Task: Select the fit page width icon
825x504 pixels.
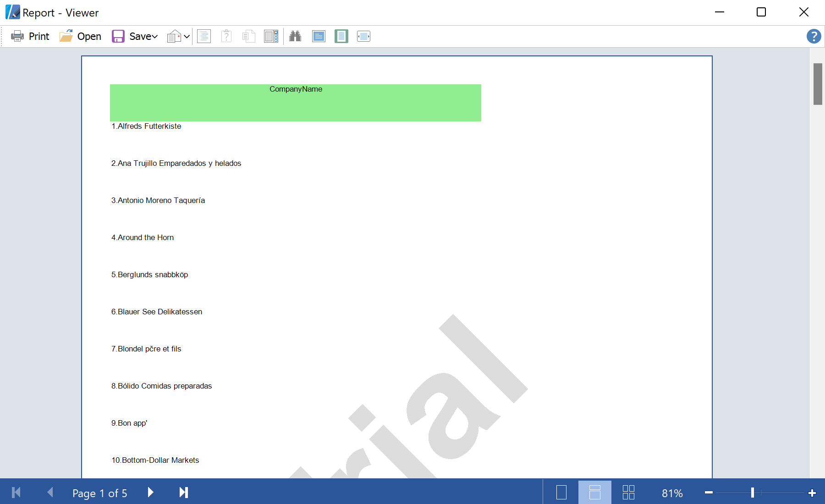Action: coord(363,36)
